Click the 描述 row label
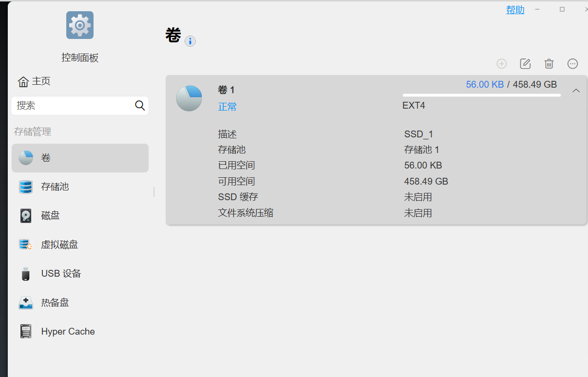 [228, 134]
